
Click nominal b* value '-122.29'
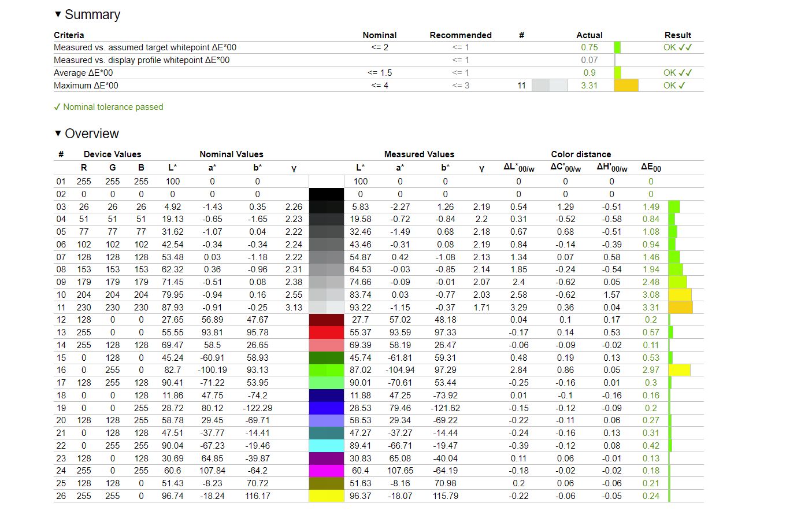click(x=258, y=408)
